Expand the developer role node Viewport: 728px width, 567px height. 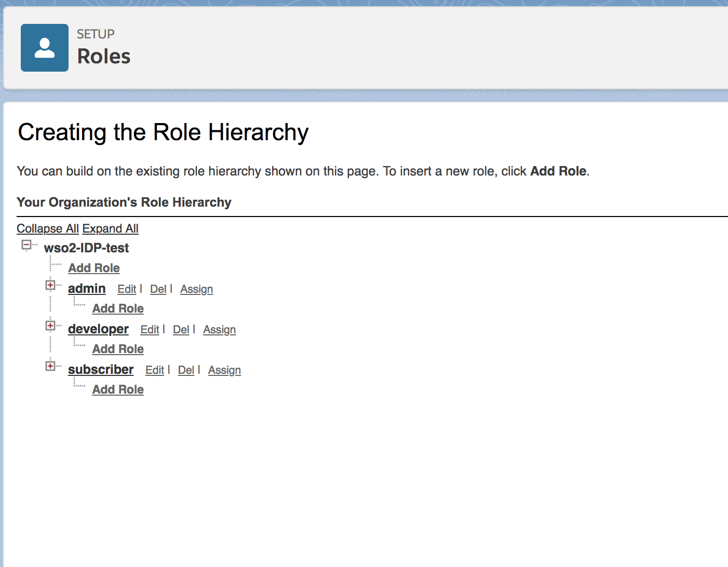coord(50,326)
